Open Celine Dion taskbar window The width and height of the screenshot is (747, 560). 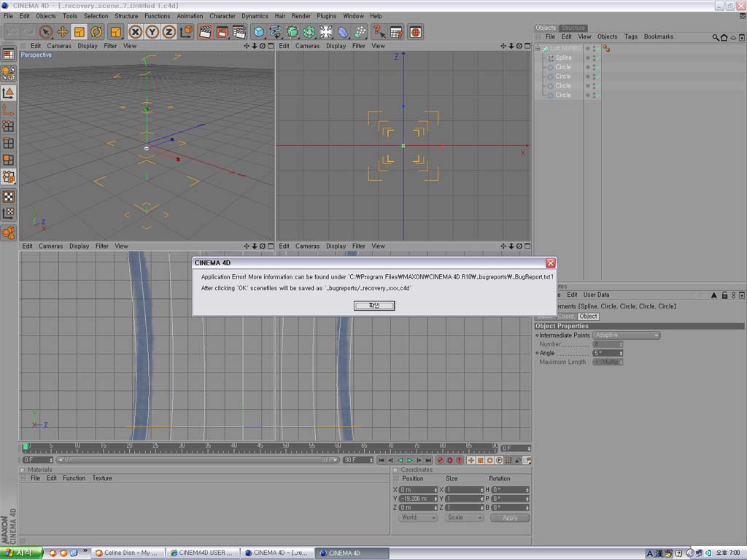pos(128,553)
